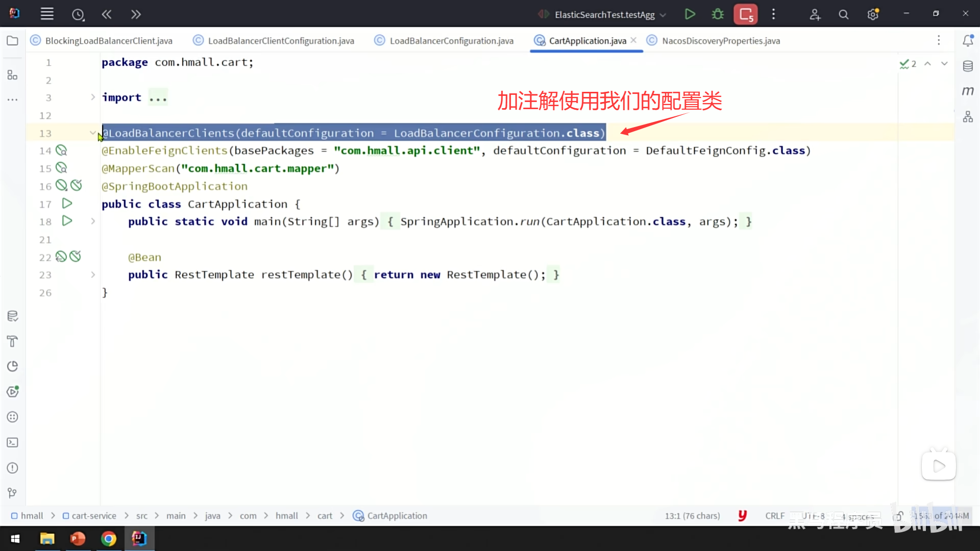Switch to NacosDiscoveryProperties.java tab
This screenshot has width=980, height=551.
(721, 41)
